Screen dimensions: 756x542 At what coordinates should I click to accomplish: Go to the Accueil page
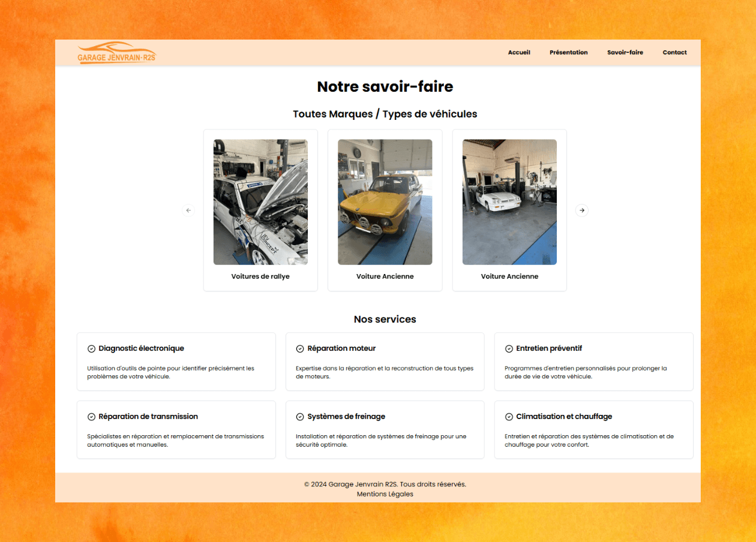click(519, 52)
